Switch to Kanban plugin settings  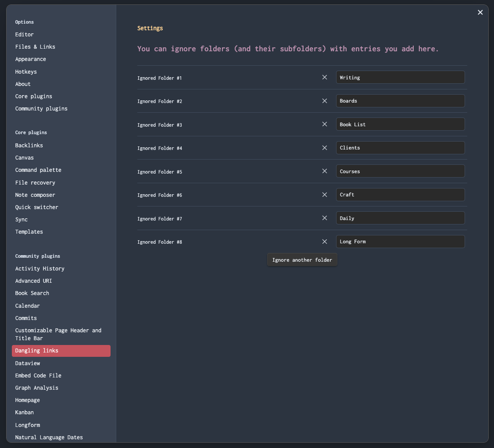(x=25, y=412)
